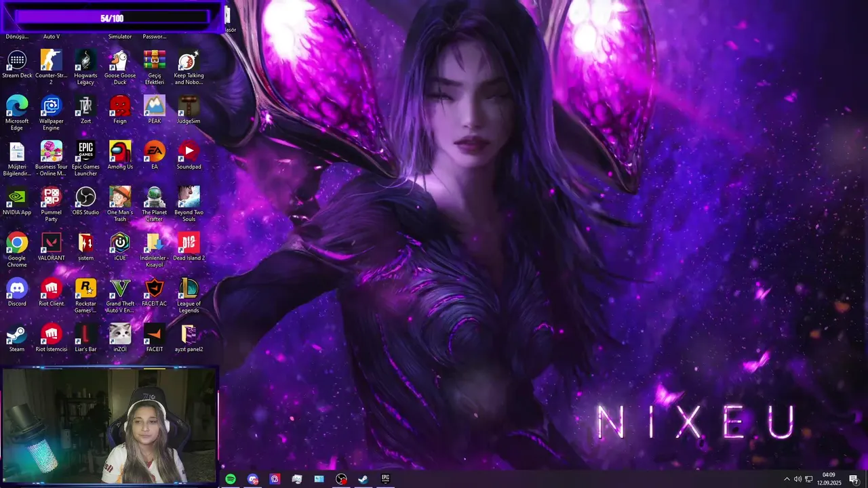
Task: Select the Discord desktop shortcut
Action: pos(17,291)
